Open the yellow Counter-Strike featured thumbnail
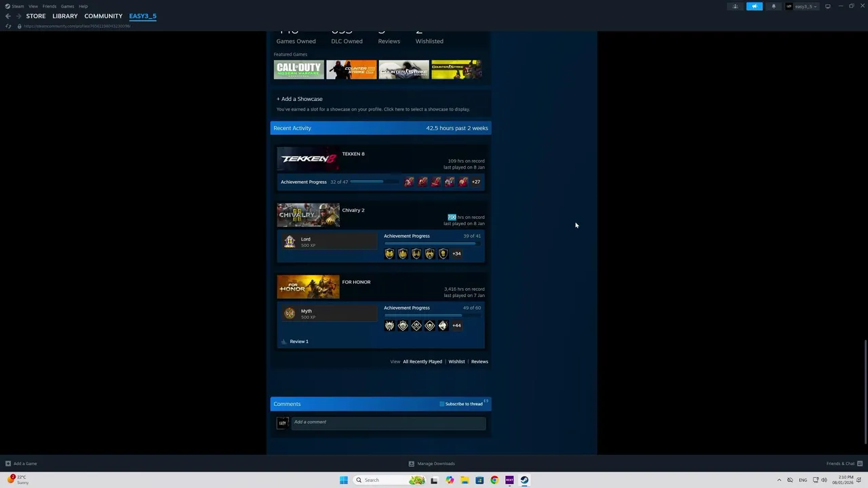868x488 pixels. click(456, 69)
